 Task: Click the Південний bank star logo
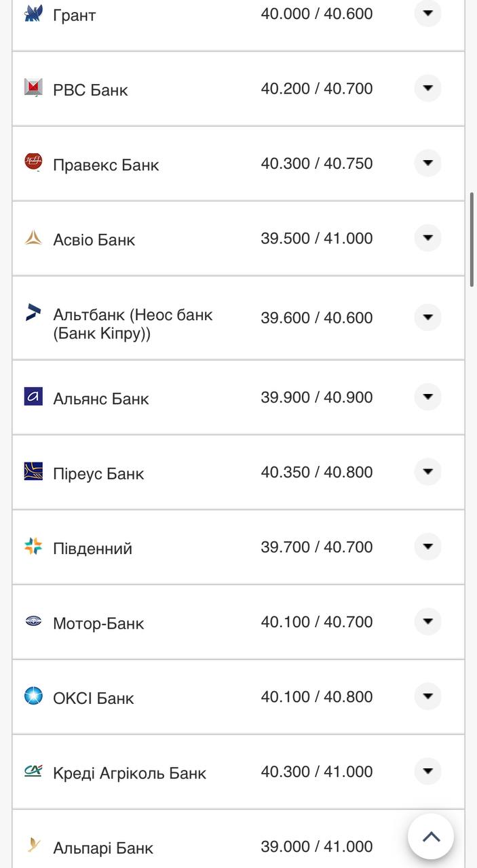coord(32,547)
